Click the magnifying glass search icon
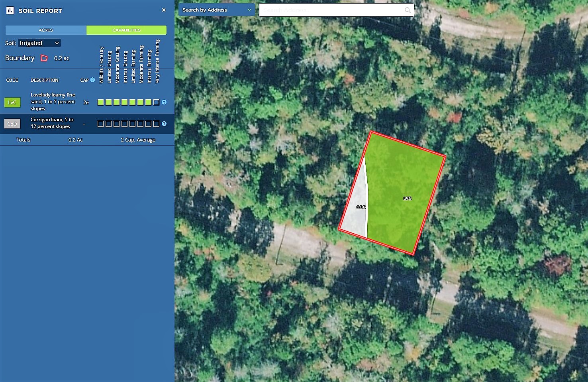 click(408, 10)
